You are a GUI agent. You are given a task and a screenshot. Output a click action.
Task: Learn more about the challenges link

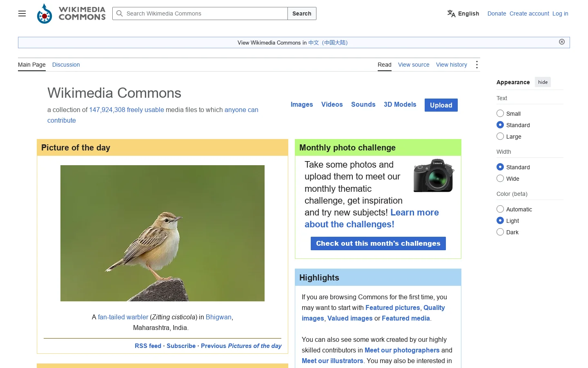372,218
